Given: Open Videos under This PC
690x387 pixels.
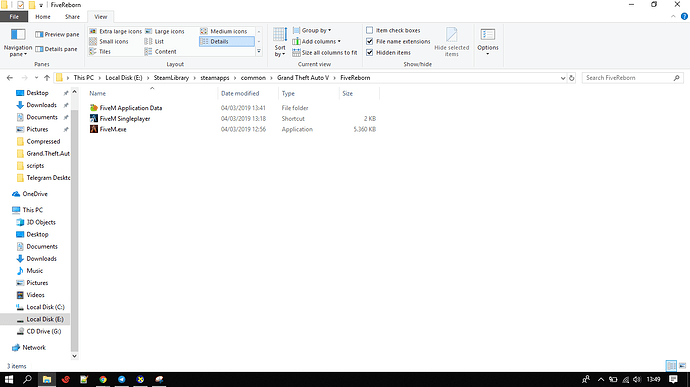Looking at the screenshot, I should tap(35, 295).
